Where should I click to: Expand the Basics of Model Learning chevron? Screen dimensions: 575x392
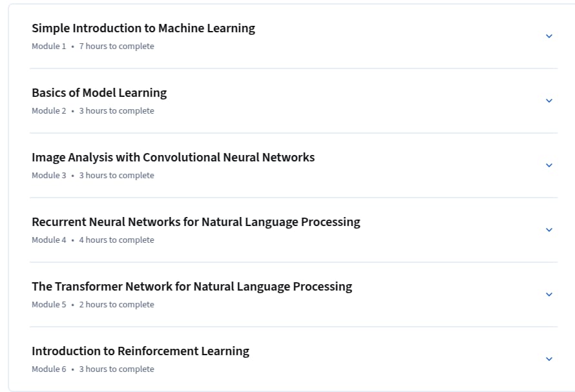tap(549, 101)
